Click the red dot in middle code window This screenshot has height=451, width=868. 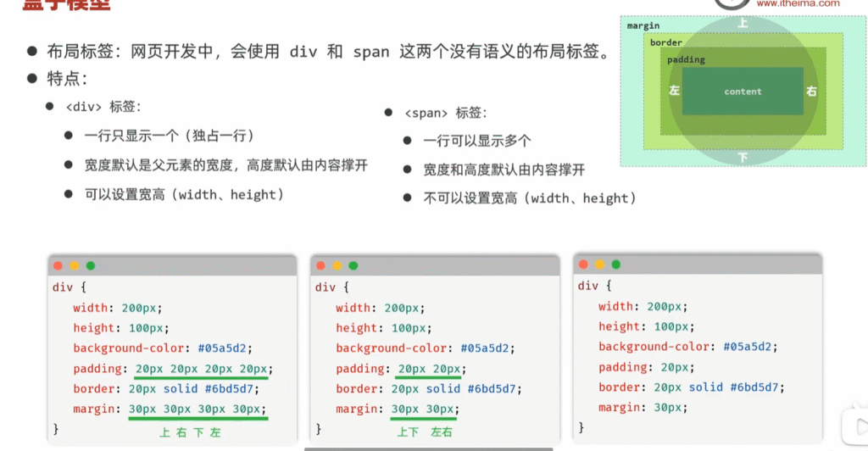[x=321, y=266]
